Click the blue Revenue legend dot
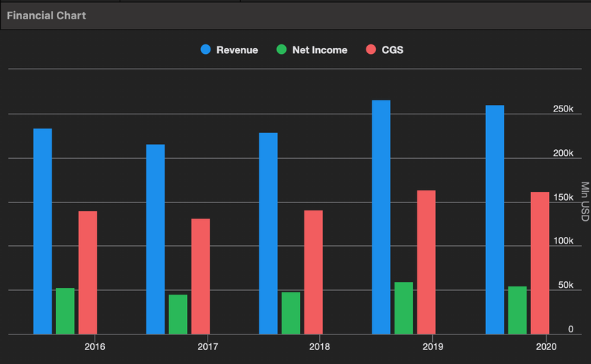The image size is (591, 364). 205,49
